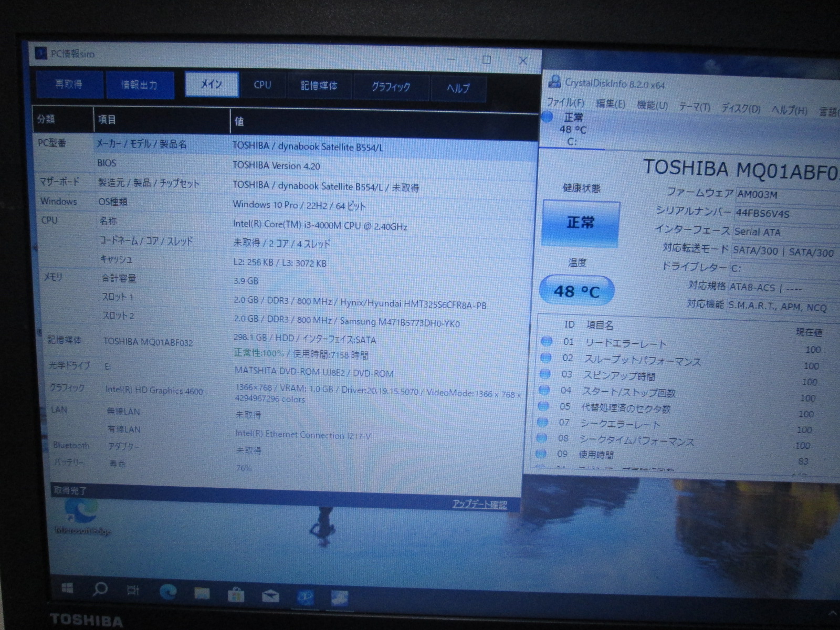Screen dimensions: 840x630
Task: Click status circle for ID 03 スピンアップ時間
Action: [x=545, y=374]
